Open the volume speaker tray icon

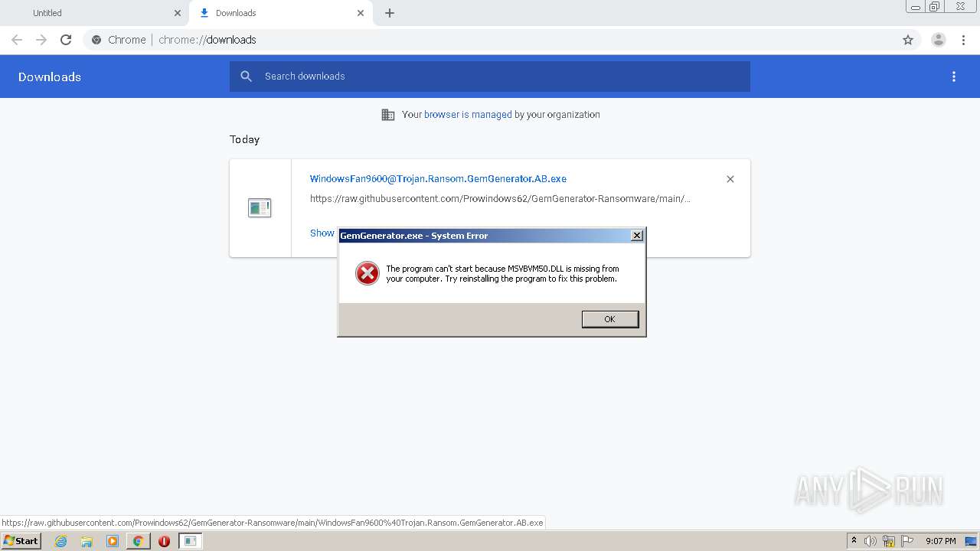pos(871,541)
